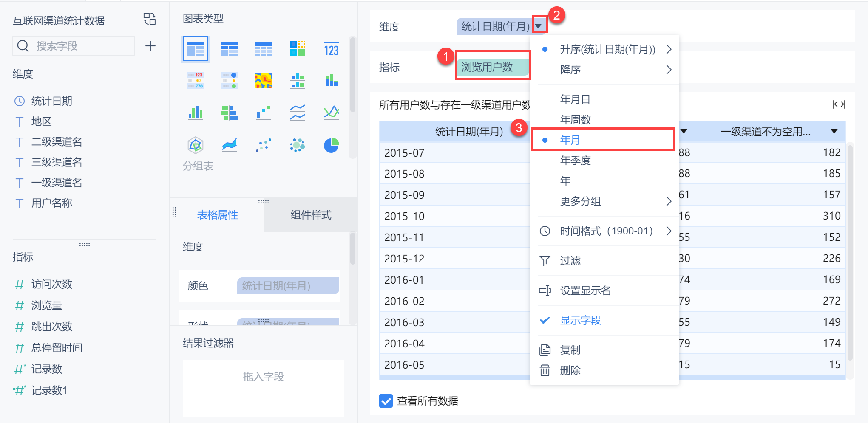Select the waterfall chart type icon
The image size is (868, 423).
[x=264, y=113]
